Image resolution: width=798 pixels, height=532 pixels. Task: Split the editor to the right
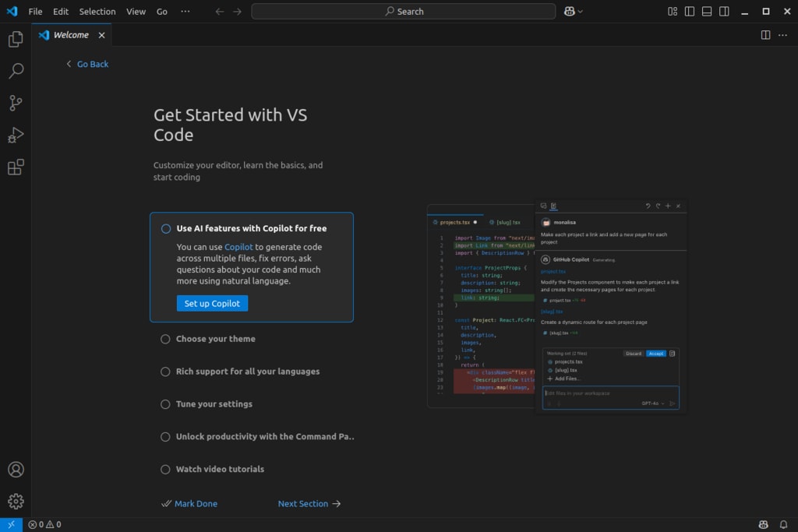click(x=765, y=35)
